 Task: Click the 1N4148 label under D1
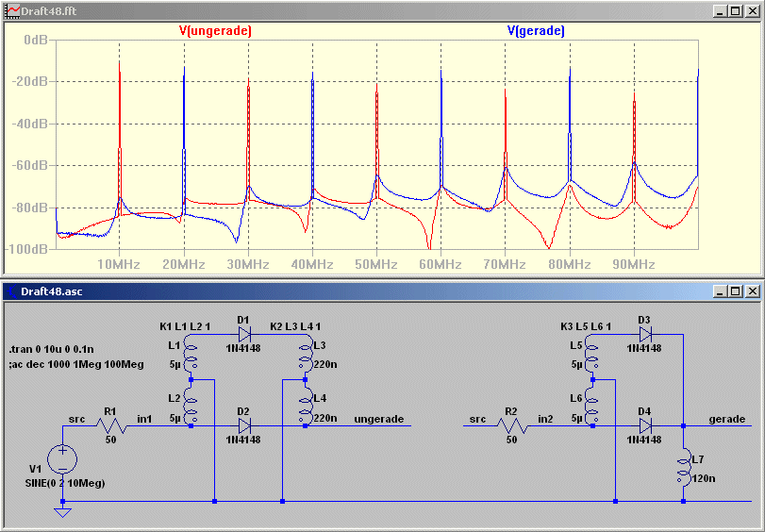(x=243, y=348)
